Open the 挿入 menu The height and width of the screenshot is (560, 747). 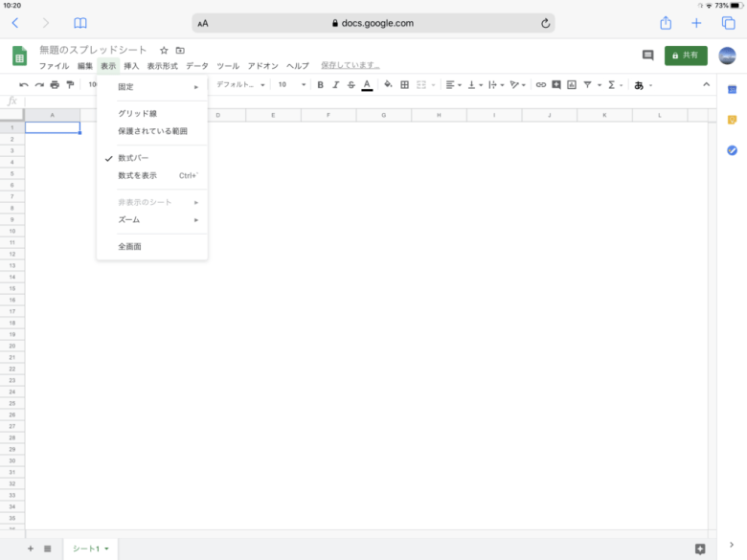pyautogui.click(x=131, y=66)
